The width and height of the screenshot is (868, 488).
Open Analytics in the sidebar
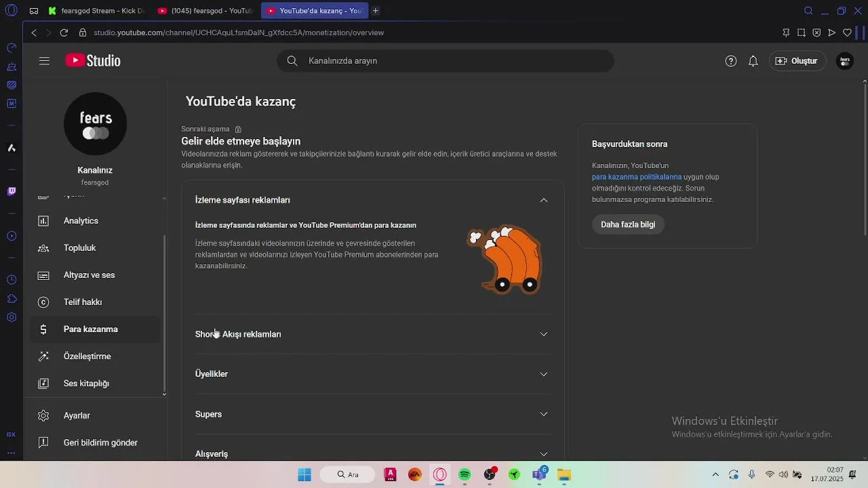point(96,221)
